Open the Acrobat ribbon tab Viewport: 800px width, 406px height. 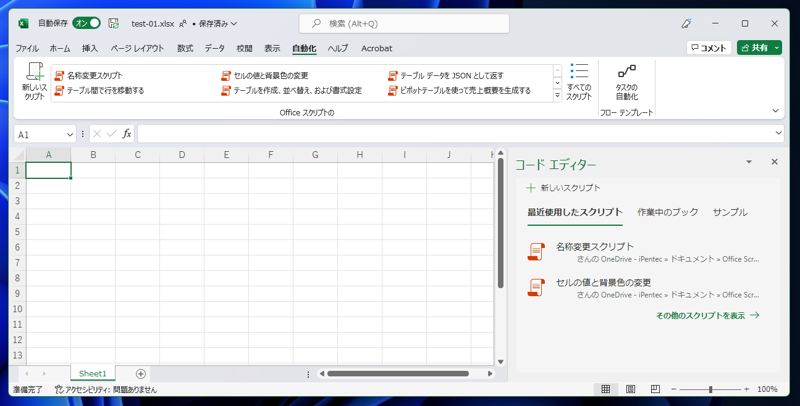point(377,48)
